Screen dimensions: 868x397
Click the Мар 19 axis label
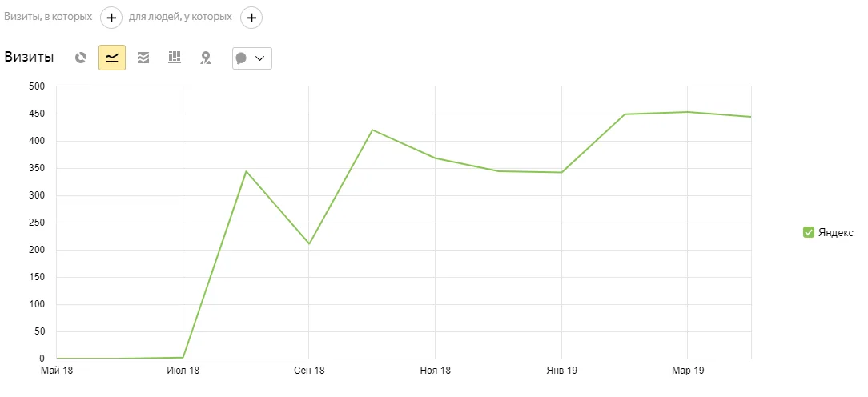(x=688, y=371)
